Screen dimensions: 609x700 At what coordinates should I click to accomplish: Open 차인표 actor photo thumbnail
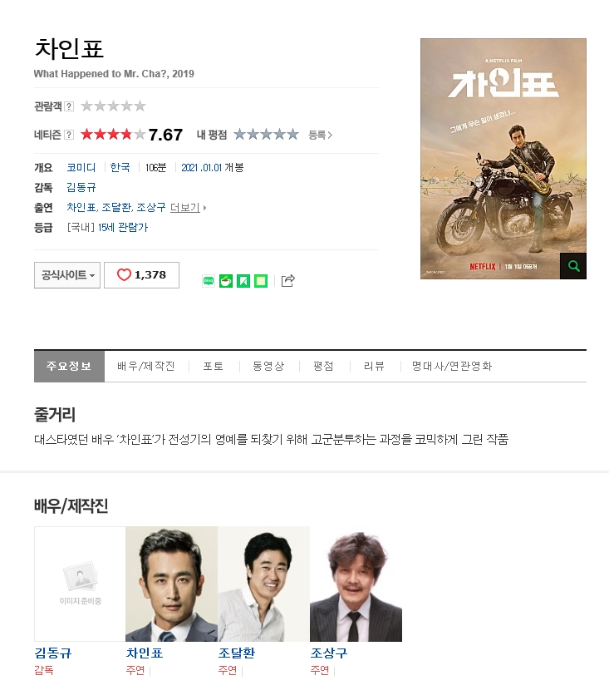pos(171,584)
